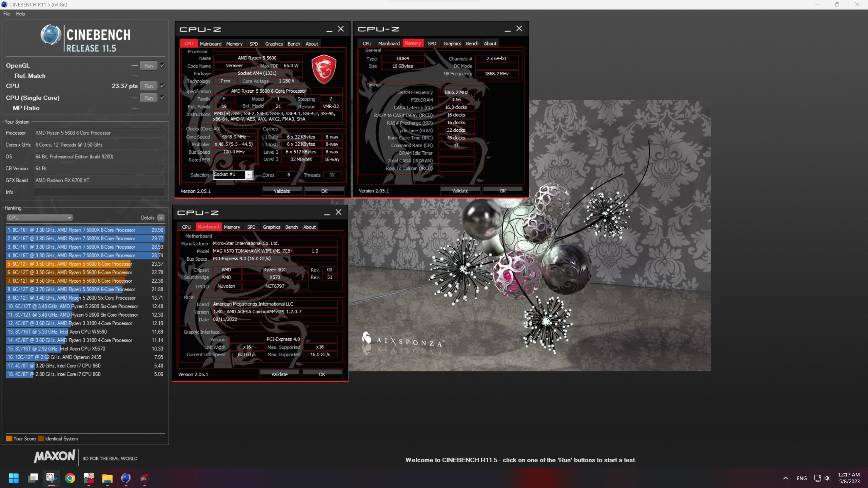Open Snipping Tool taskbar icon
This screenshot has height=488, width=868.
click(x=51, y=478)
